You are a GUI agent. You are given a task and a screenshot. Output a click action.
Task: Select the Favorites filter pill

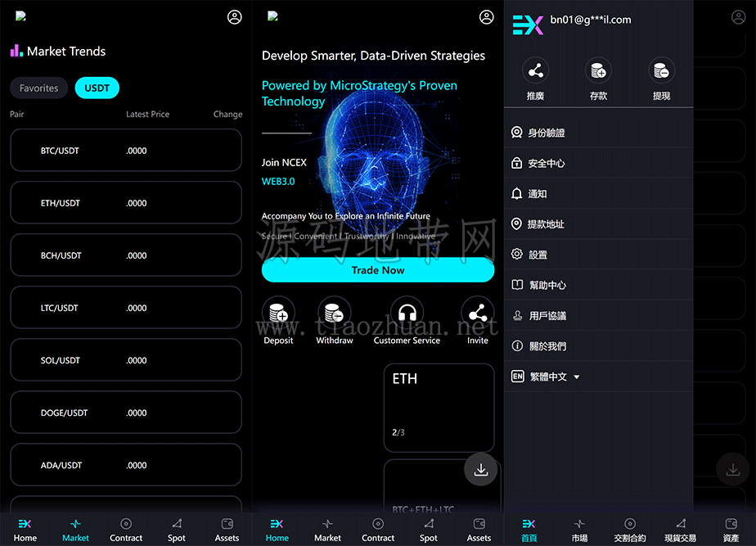click(39, 88)
